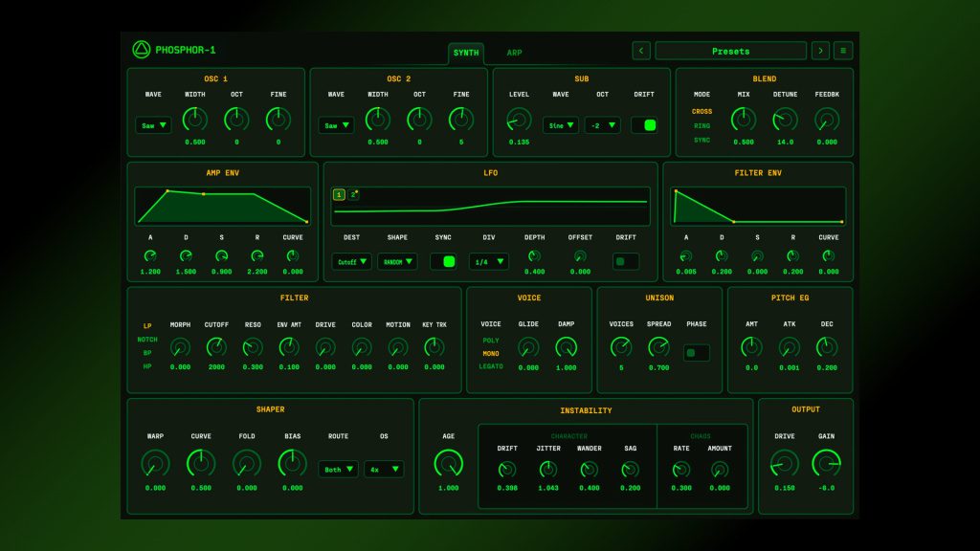980x551 pixels.
Task: Go to previous preset with left arrow
Action: pyautogui.click(x=641, y=51)
